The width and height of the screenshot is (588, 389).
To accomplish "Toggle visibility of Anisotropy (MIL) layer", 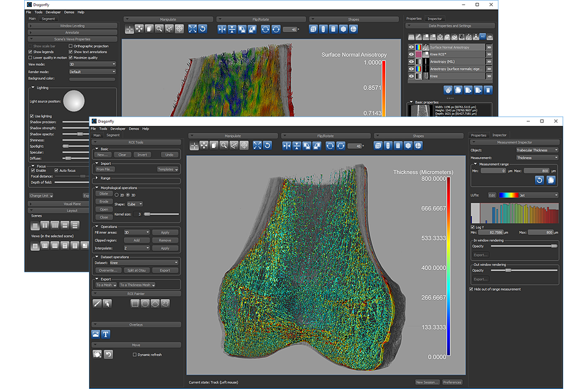I will coord(412,62).
